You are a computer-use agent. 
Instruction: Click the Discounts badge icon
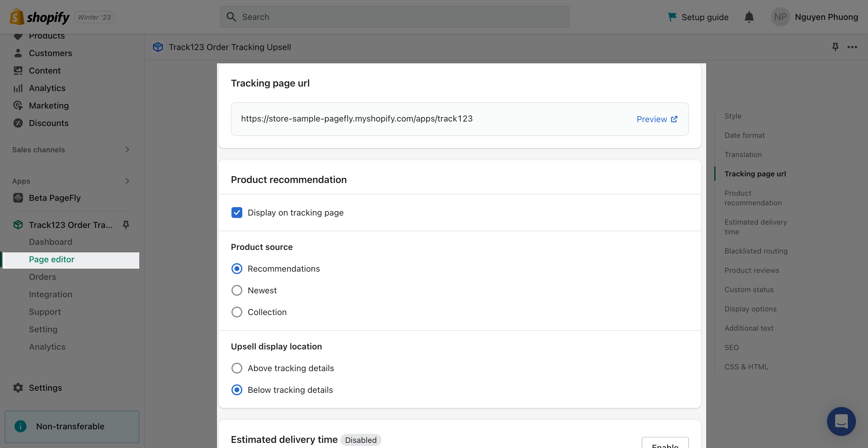[x=18, y=123]
